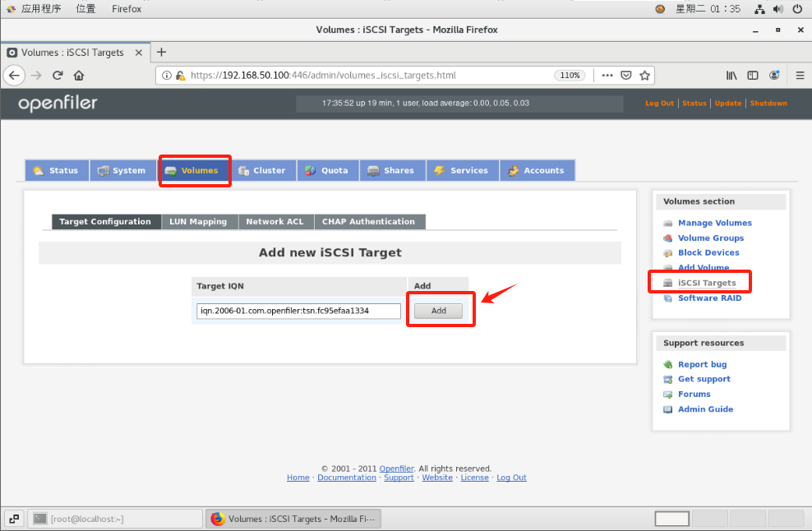Switch to CHAP Authentication sub-tab

[370, 222]
